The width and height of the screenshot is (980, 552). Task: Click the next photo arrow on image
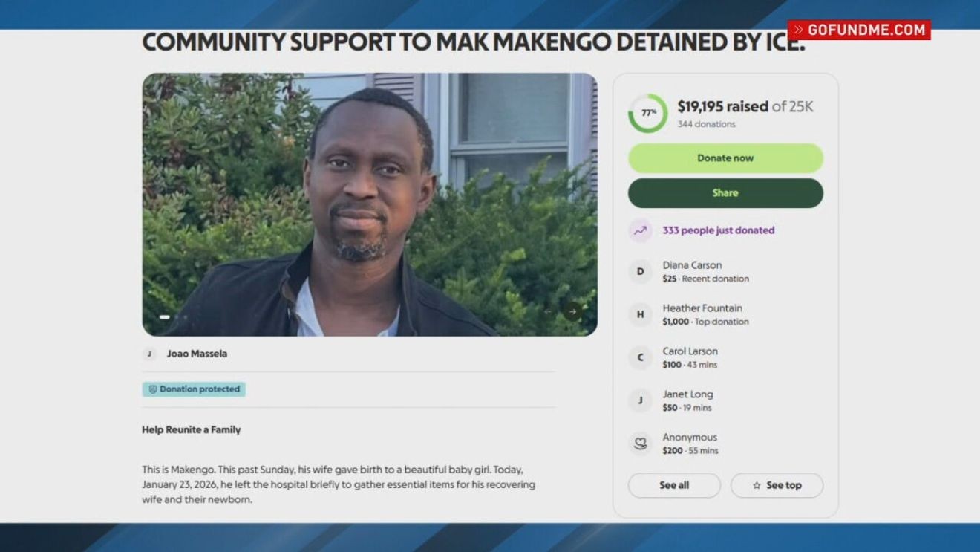572,312
